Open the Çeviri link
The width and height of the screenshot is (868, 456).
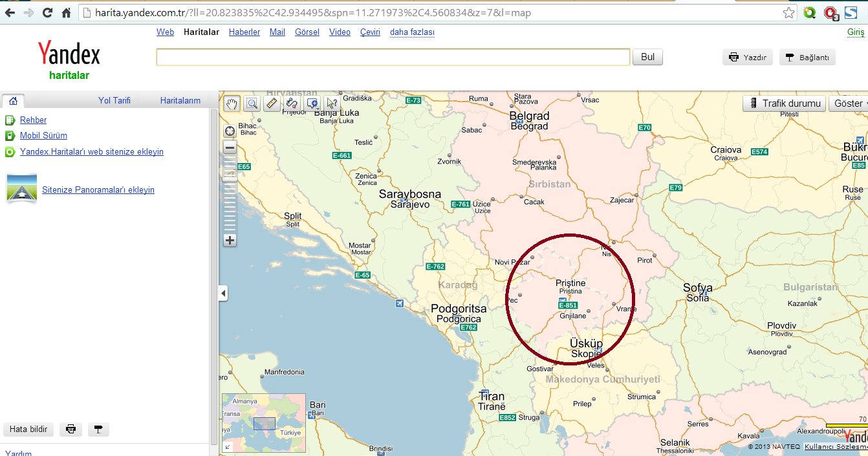coord(370,32)
